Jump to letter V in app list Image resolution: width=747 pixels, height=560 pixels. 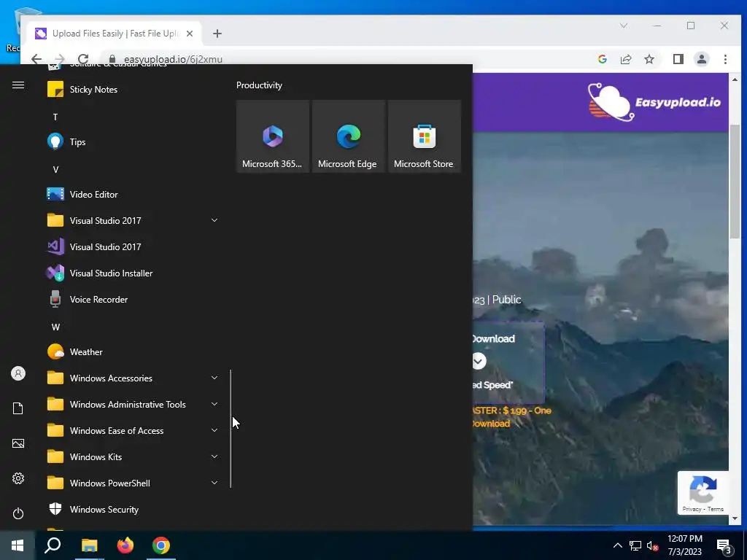click(x=55, y=169)
